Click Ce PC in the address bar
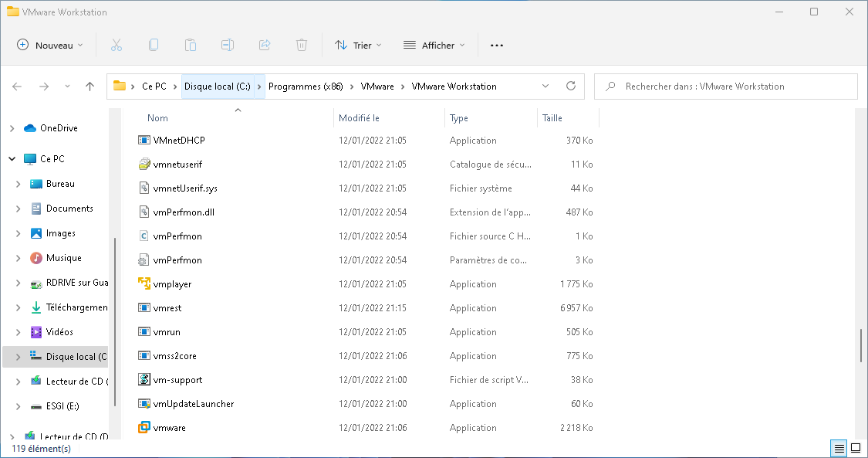This screenshot has width=868, height=458. tap(154, 87)
